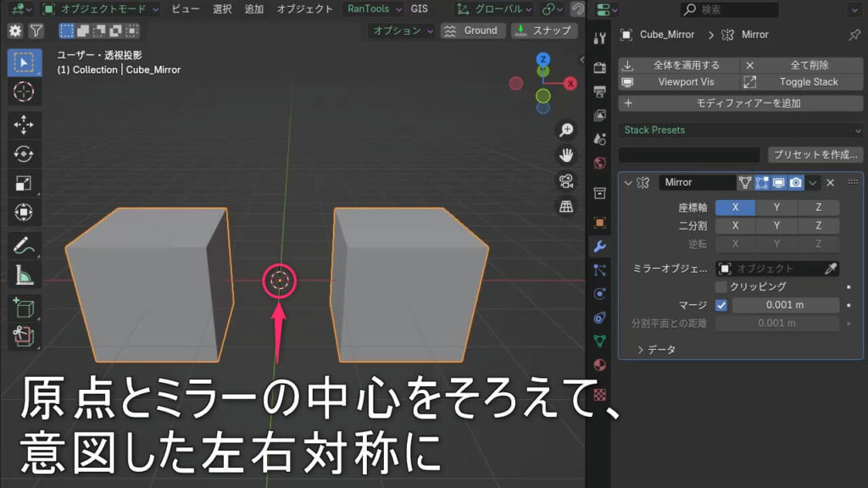Toggle the Y axis in 座標軸 row
The image size is (868, 488).
point(777,208)
